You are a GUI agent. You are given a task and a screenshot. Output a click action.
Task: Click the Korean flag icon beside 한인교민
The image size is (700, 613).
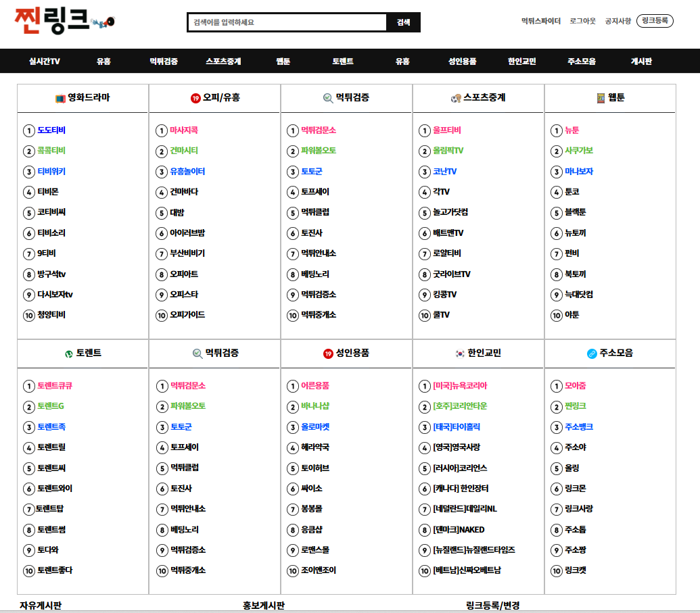point(460,353)
